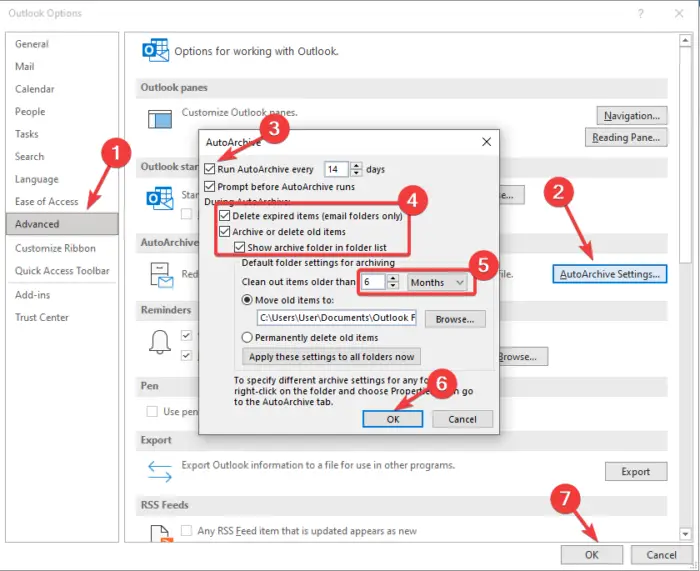Click the archive file path field
This screenshot has width=700, height=571.
(x=337, y=318)
